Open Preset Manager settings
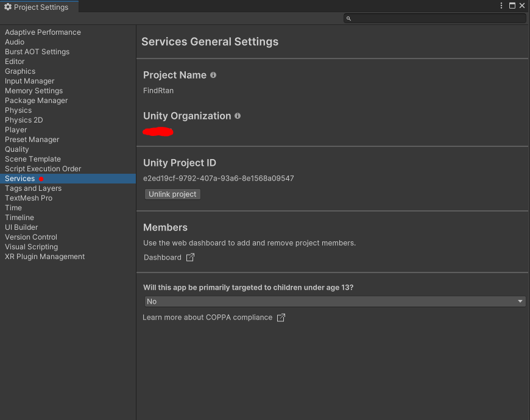This screenshot has height=420, width=530. pyautogui.click(x=32, y=140)
